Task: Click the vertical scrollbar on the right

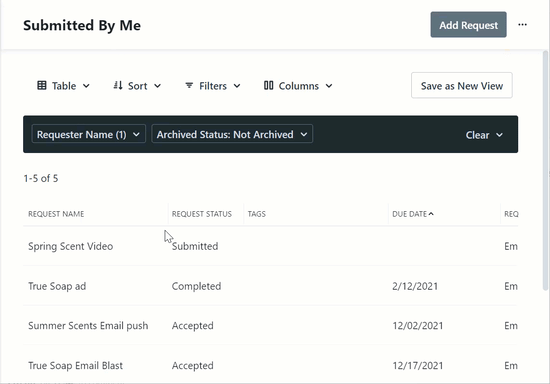Action: (x=545, y=170)
